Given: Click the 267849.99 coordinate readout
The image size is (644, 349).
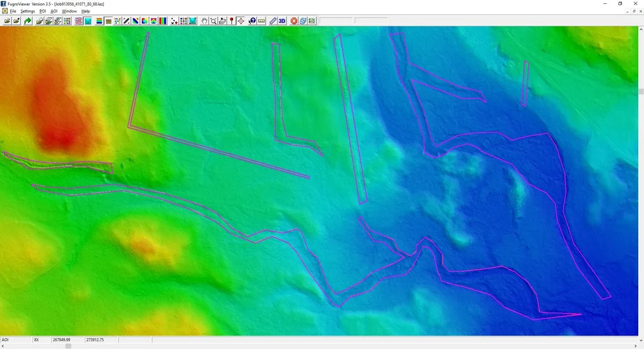Looking at the screenshot, I should [61, 339].
